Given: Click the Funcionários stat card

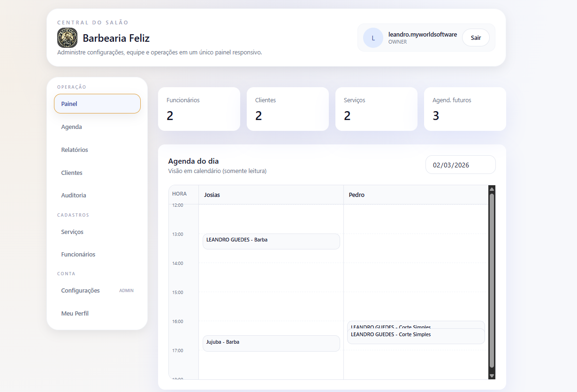Looking at the screenshot, I should click(x=198, y=109).
